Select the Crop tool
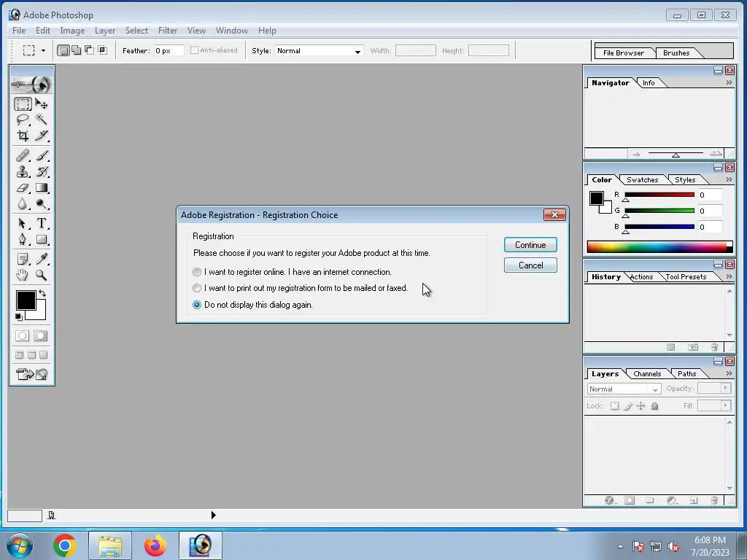 23,136
